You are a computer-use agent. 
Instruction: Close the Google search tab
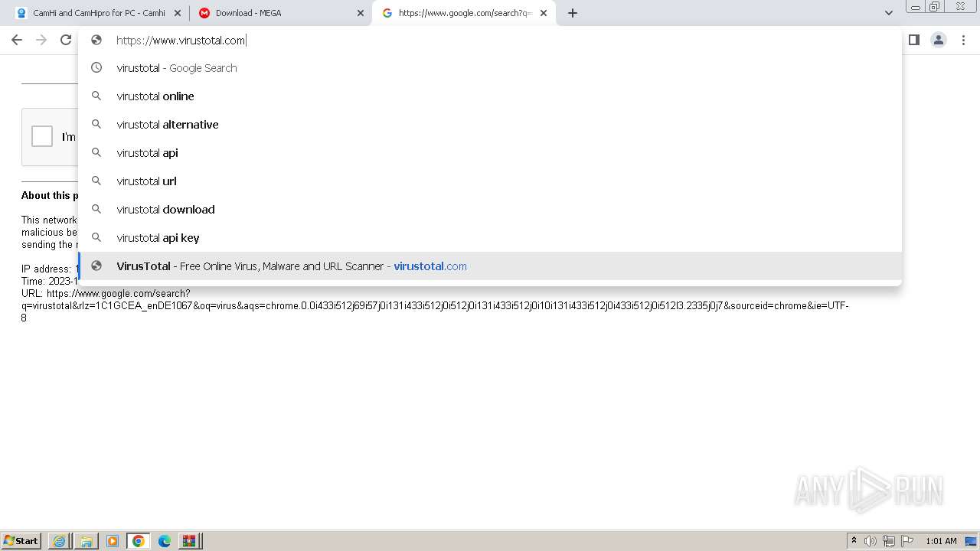coord(544,13)
